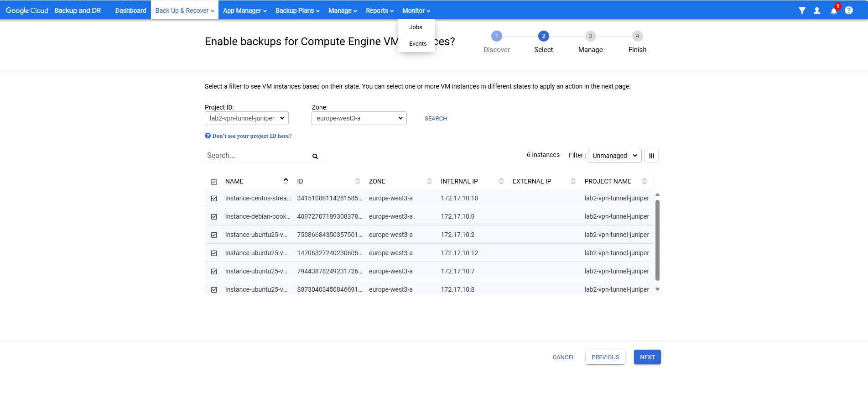
Task: Open the Project ID dropdown
Action: click(x=247, y=118)
